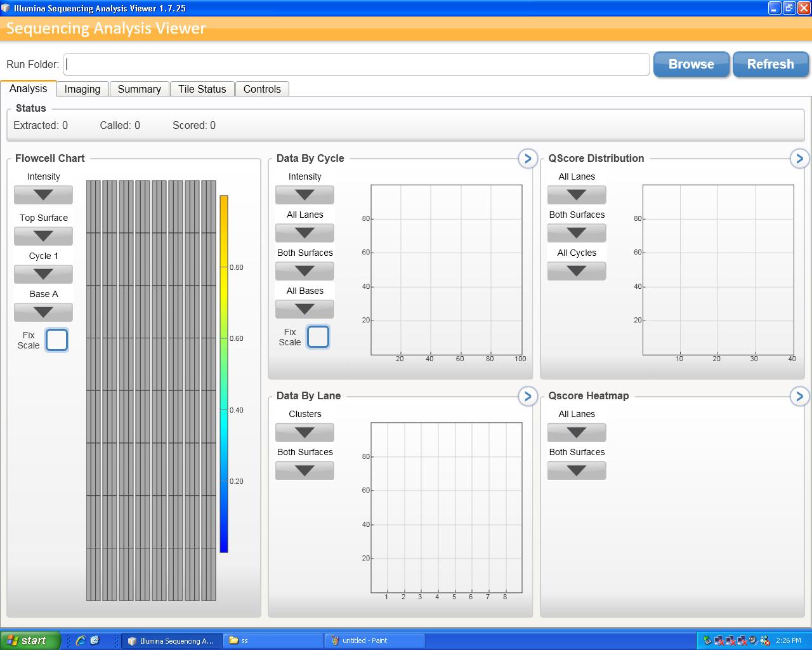Toggle Fix Scale checkbox in Data By Cycle
Viewport: 812px width, 650px height.
pos(318,337)
